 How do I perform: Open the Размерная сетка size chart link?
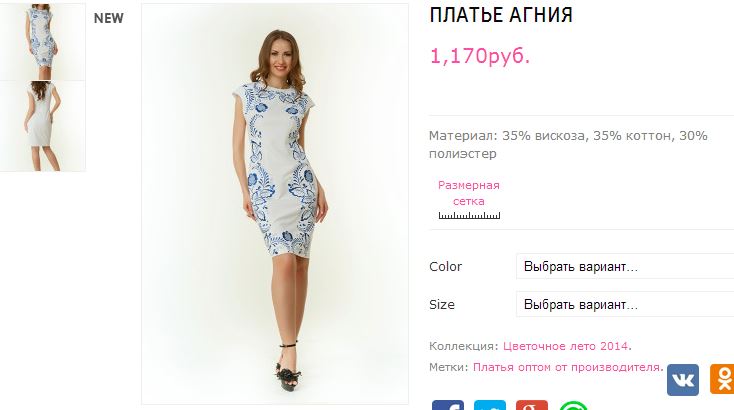(x=469, y=193)
